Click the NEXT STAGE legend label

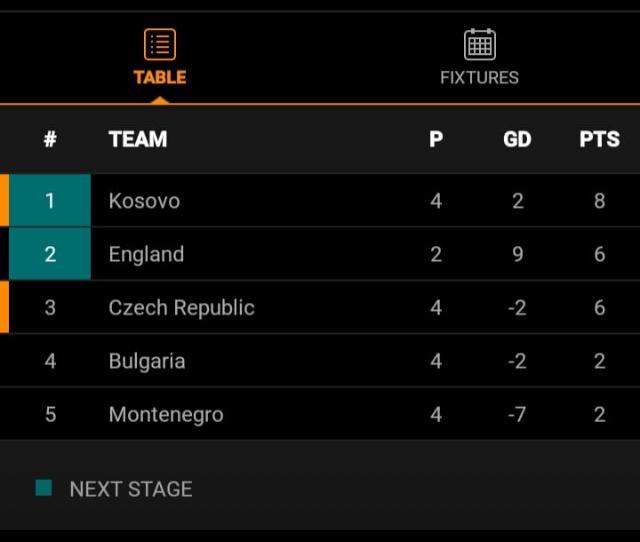point(131,489)
